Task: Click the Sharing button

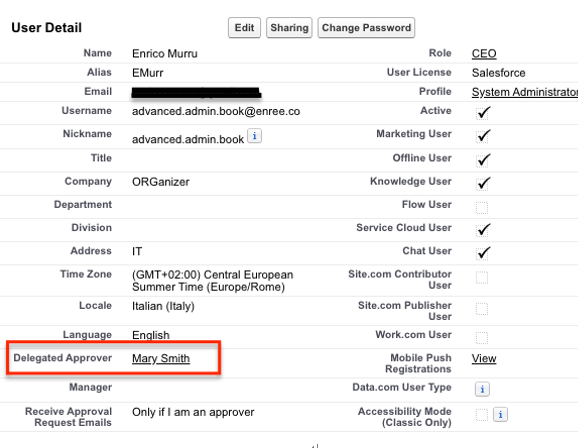Action: pos(289,28)
